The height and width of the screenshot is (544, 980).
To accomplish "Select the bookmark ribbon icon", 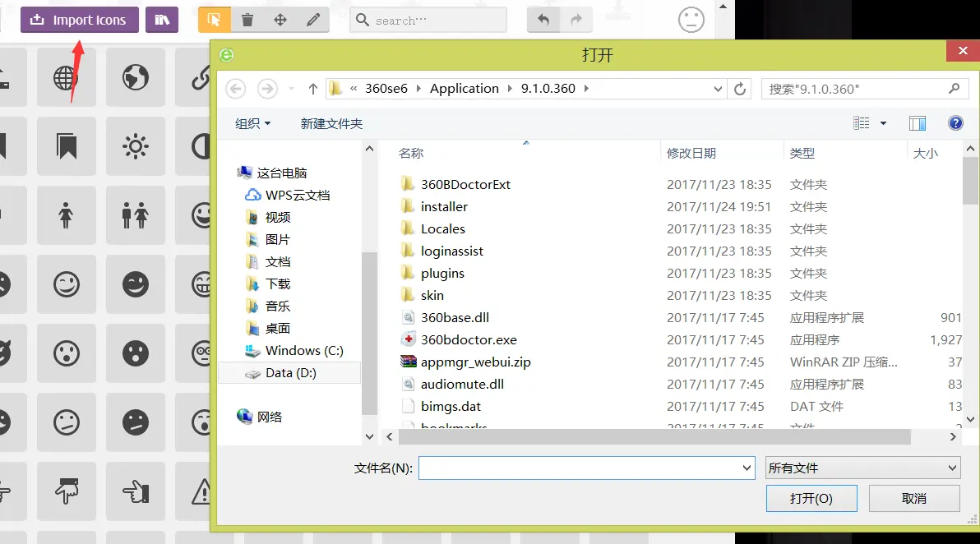I will [67, 146].
